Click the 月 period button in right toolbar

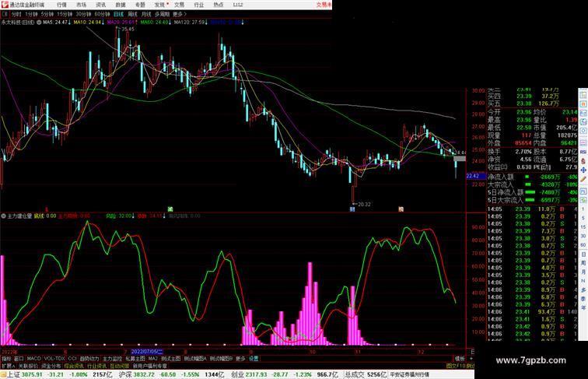583,272
